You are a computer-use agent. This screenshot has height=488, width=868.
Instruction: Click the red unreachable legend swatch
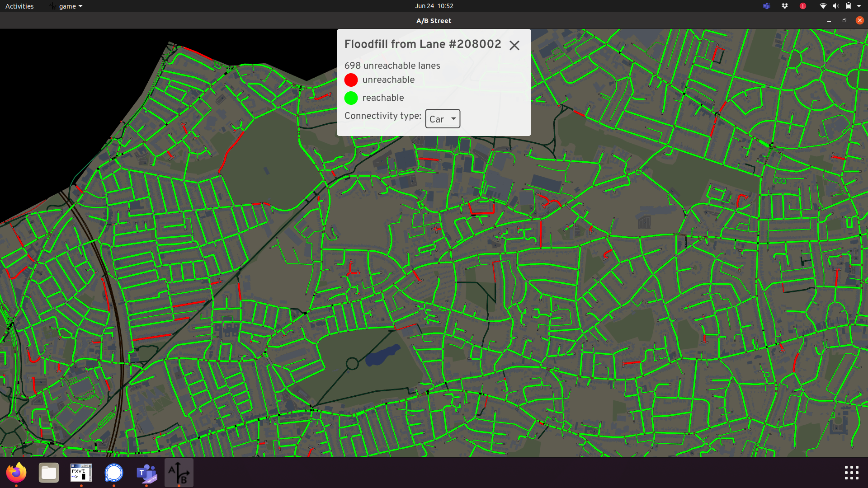(x=351, y=80)
